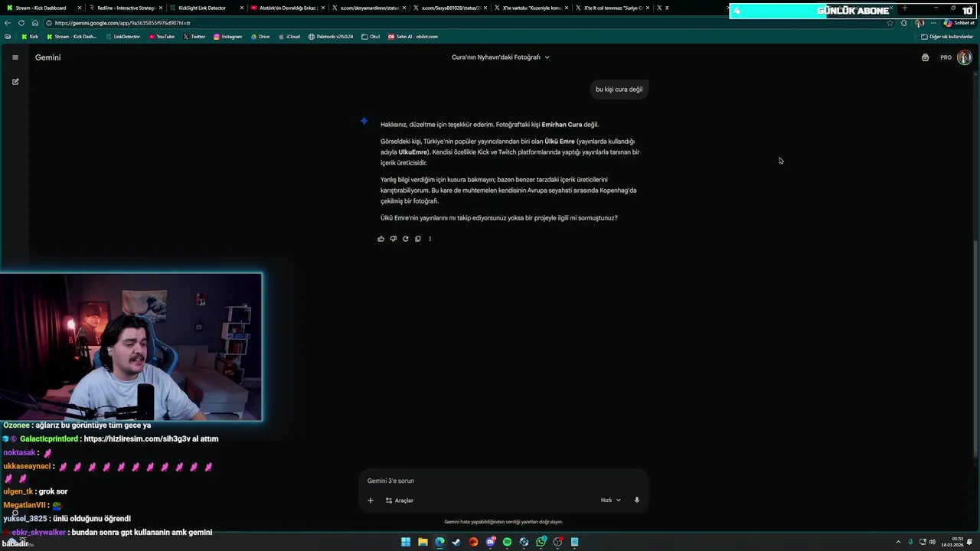980x551 pixels.
Task: Click the volume icon in the system tray
Action: pos(932,542)
